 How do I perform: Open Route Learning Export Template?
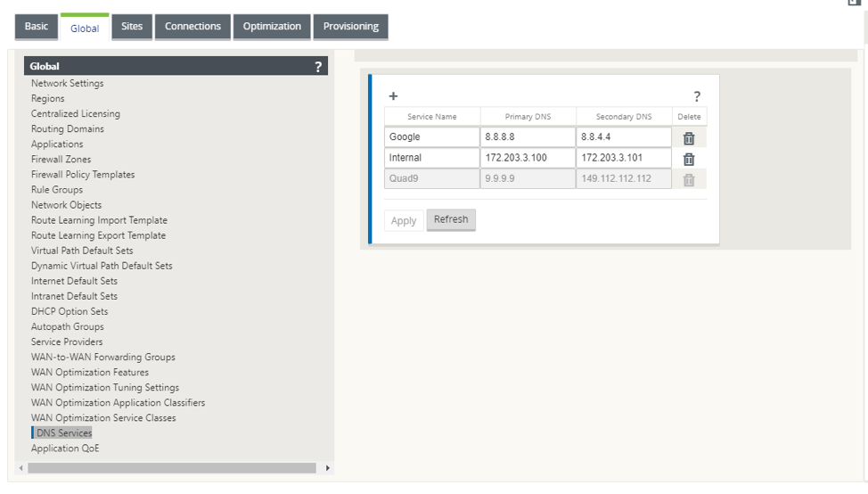(x=99, y=235)
